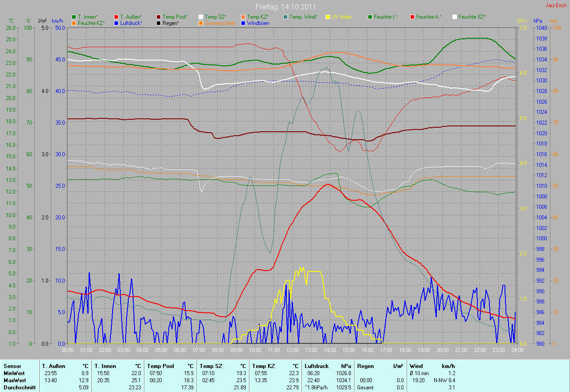Select the 'Temp KZ*' legend label

pyautogui.click(x=258, y=17)
